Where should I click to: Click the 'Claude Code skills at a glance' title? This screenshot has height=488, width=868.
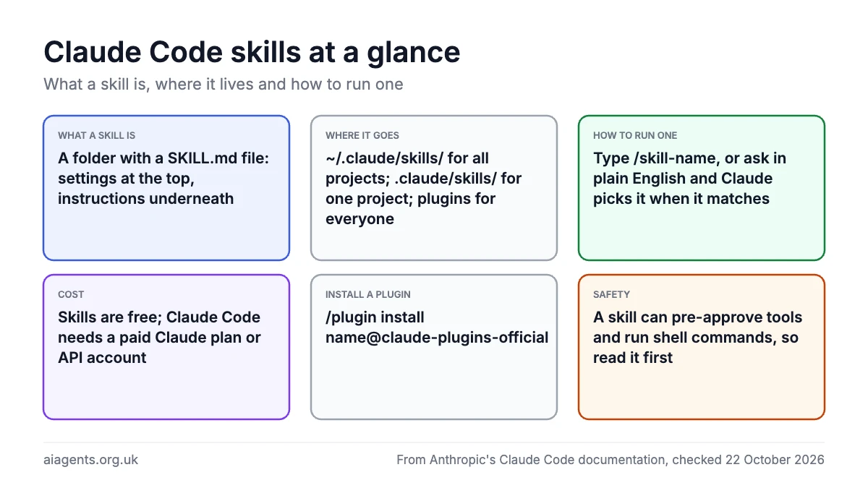tap(252, 52)
